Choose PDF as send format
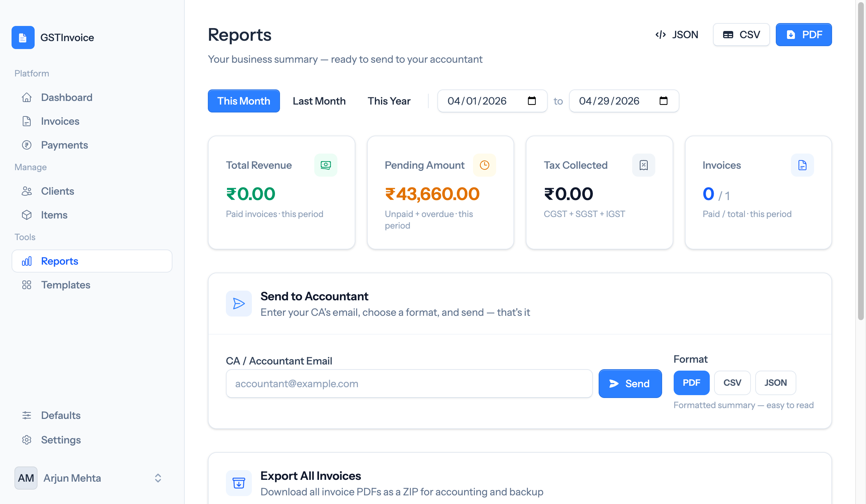The image size is (866, 504). pyautogui.click(x=692, y=383)
